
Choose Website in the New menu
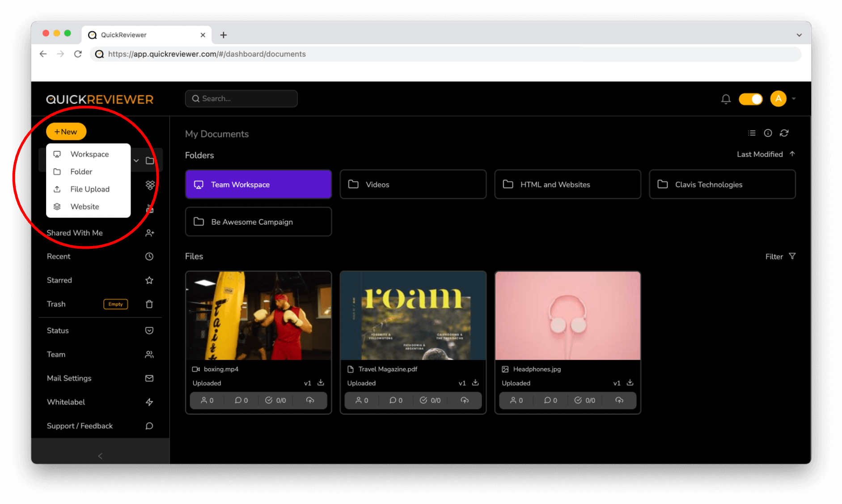pos(85,206)
